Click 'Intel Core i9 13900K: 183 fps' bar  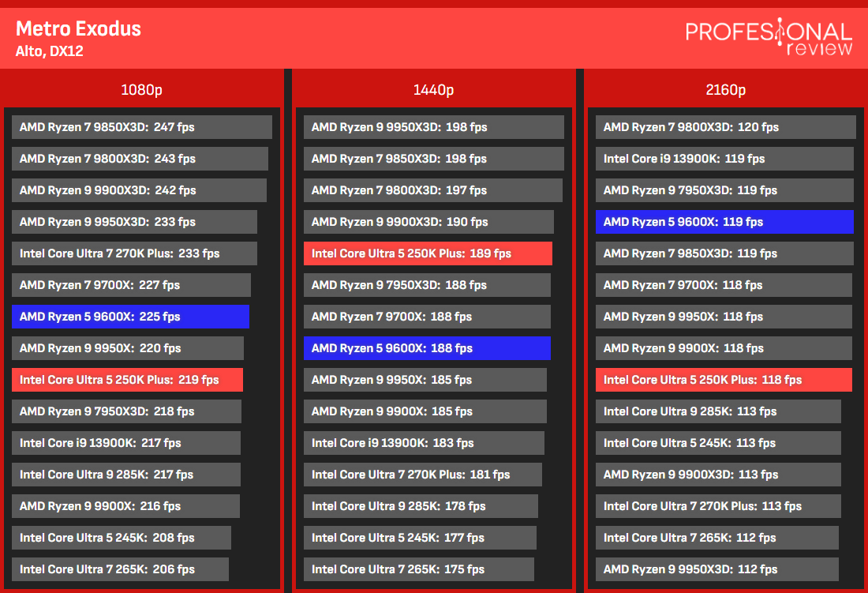424,442
